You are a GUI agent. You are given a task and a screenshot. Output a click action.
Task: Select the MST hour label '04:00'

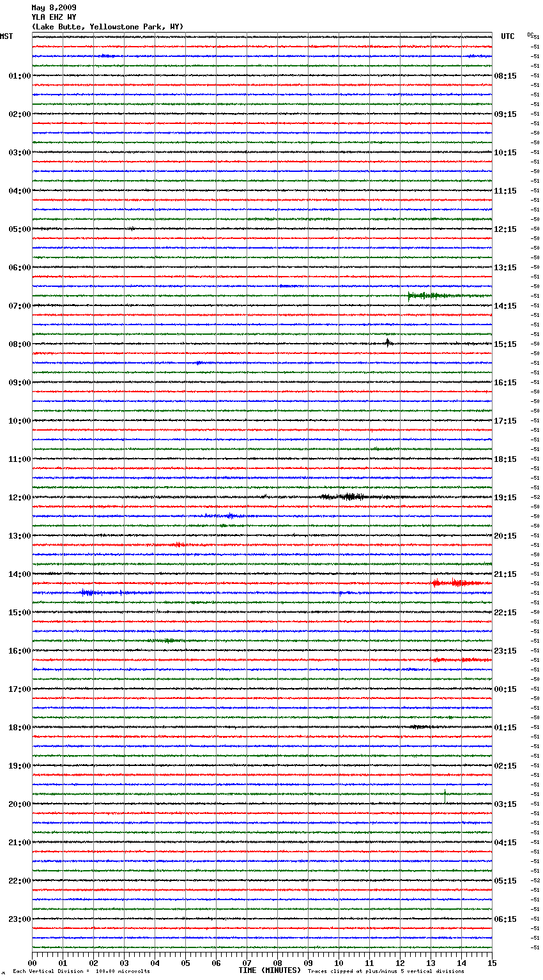tap(20, 191)
